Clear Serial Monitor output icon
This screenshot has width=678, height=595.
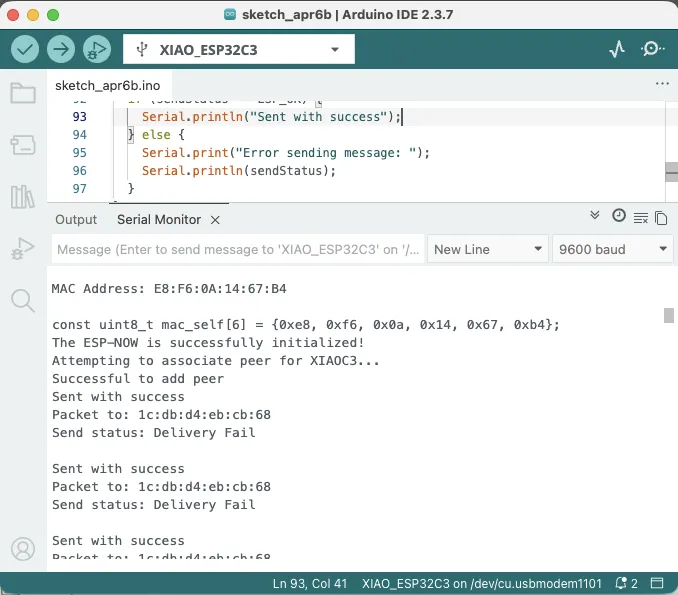pyautogui.click(x=641, y=218)
